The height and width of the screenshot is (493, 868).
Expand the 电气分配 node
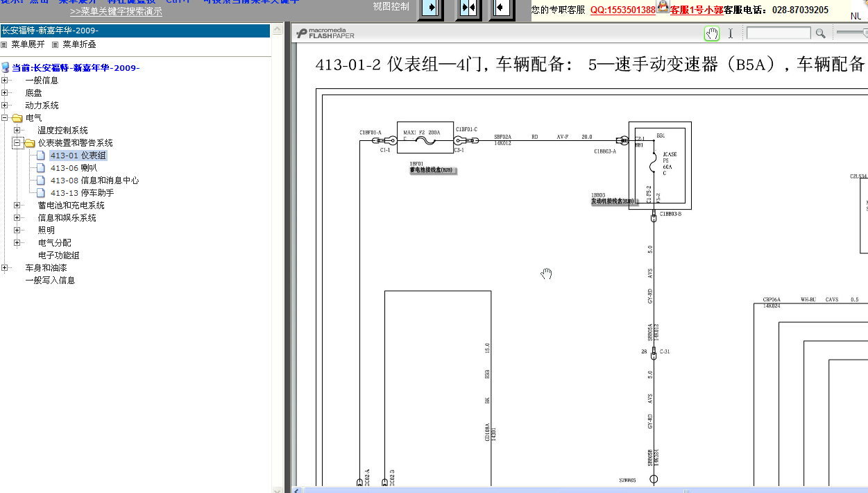tap(17, 243)
